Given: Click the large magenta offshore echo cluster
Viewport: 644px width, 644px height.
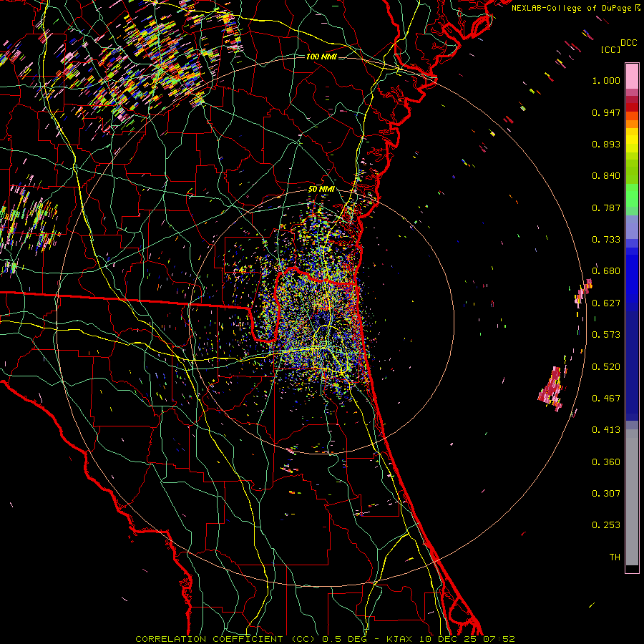Looking at the screenshot, I should [x=552, y=389].
